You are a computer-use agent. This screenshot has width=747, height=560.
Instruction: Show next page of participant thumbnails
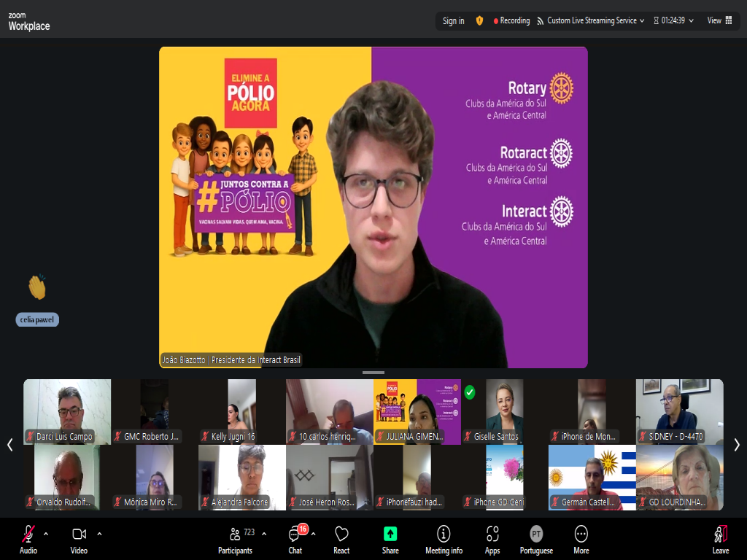[737, 445]
